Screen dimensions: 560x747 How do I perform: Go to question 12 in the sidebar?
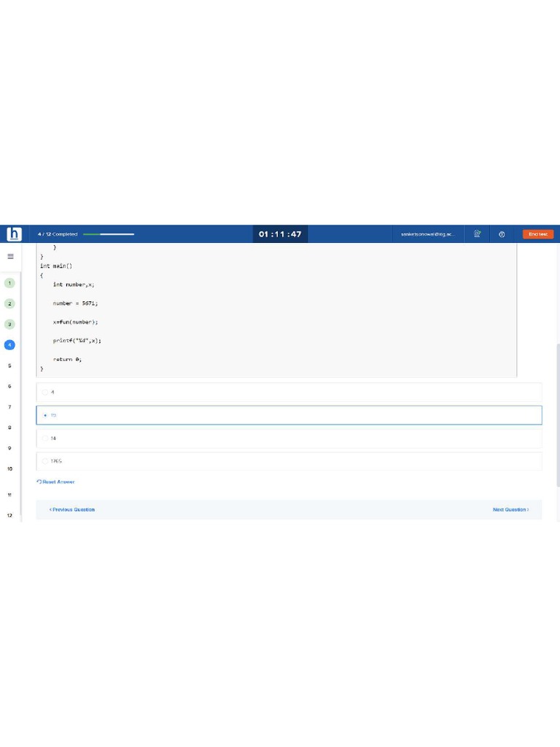click(x=9, y=515)
